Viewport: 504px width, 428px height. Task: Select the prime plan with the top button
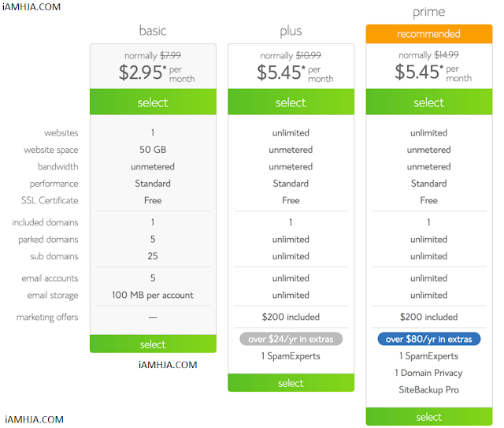(428, 102)
